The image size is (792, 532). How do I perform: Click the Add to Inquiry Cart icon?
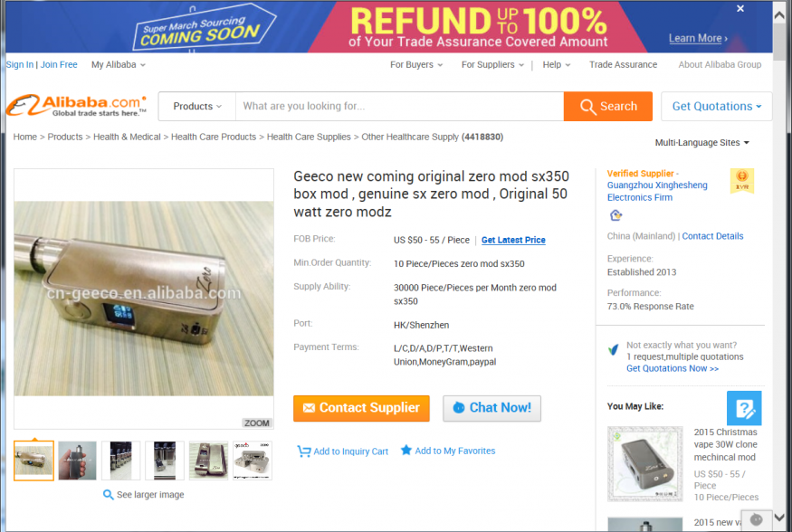[x=303, y=451]
